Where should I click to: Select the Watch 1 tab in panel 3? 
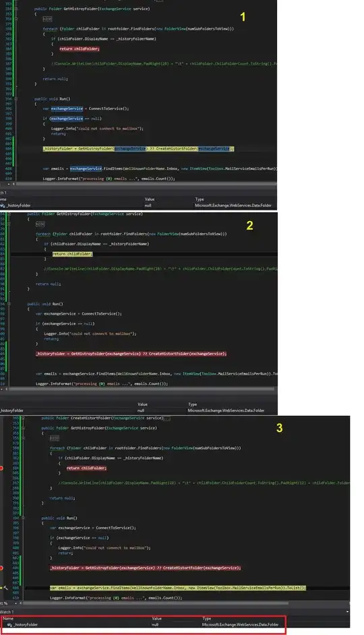point(7,612)
